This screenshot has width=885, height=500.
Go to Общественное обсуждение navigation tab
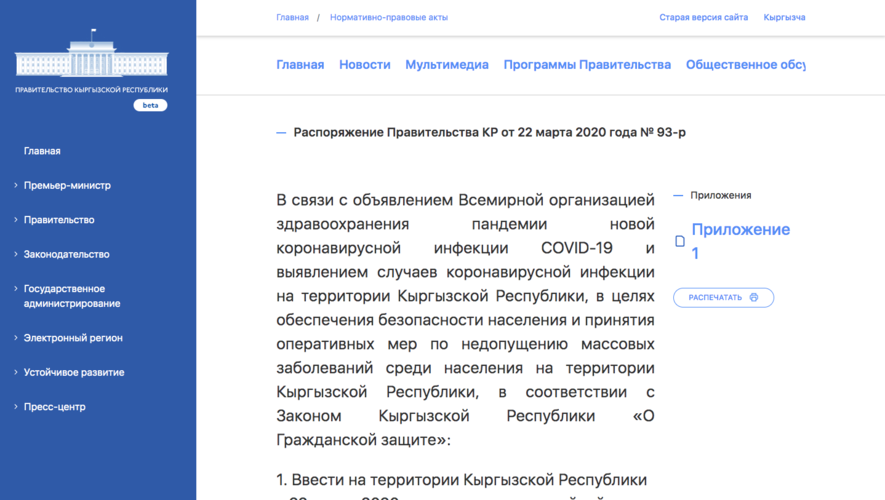[x=745, y=65]
